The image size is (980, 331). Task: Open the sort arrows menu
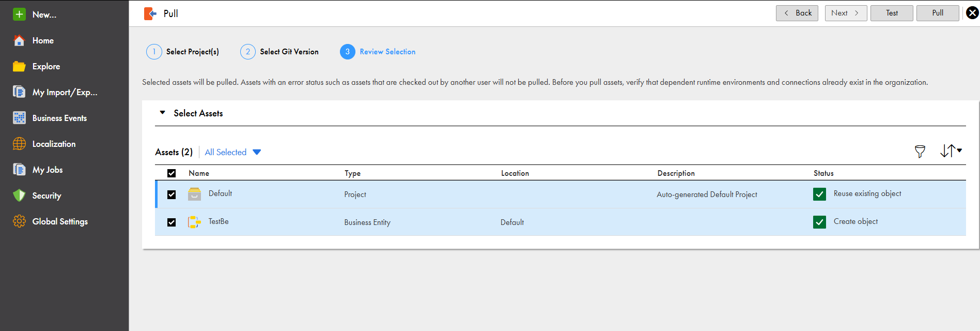(x=951, y=151)
